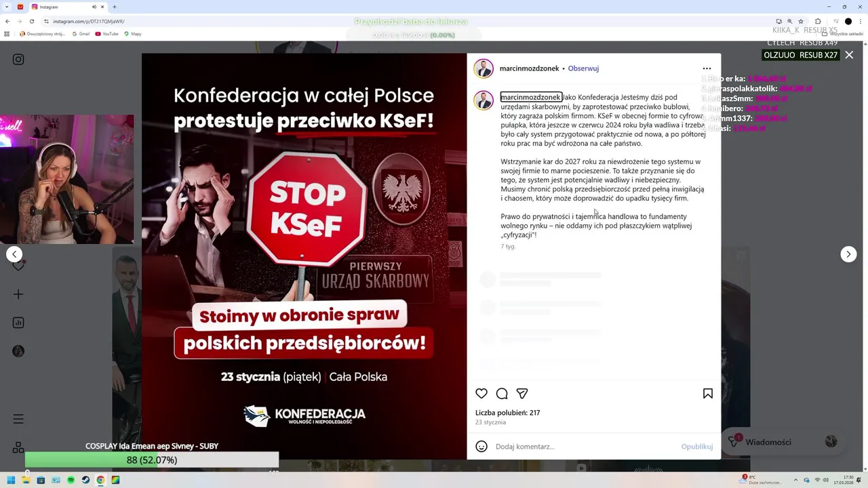This screenshot has width=868, height=488.
Task: Save the post with the bookmark icon
Action: [708, 394]
